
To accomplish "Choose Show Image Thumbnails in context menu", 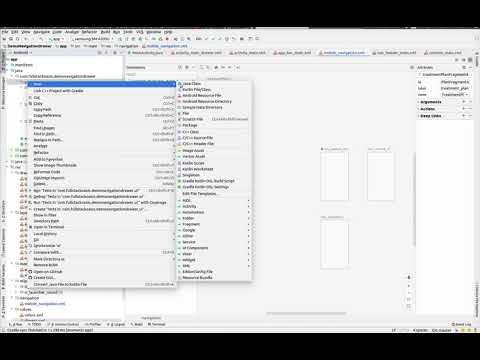I will 101,165.
